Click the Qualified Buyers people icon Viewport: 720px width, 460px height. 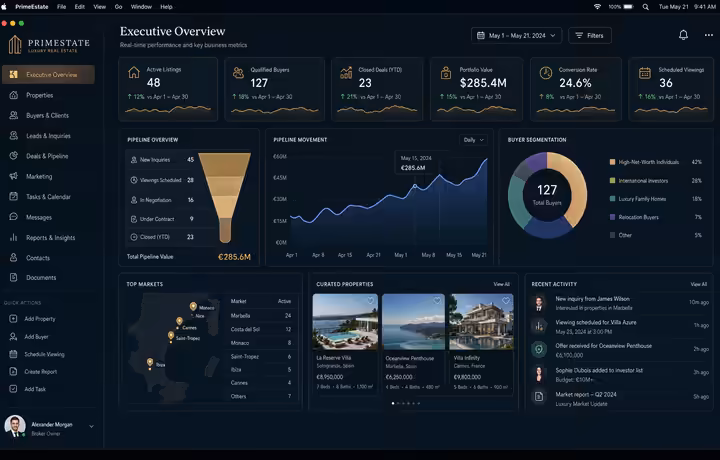(238, 73)
